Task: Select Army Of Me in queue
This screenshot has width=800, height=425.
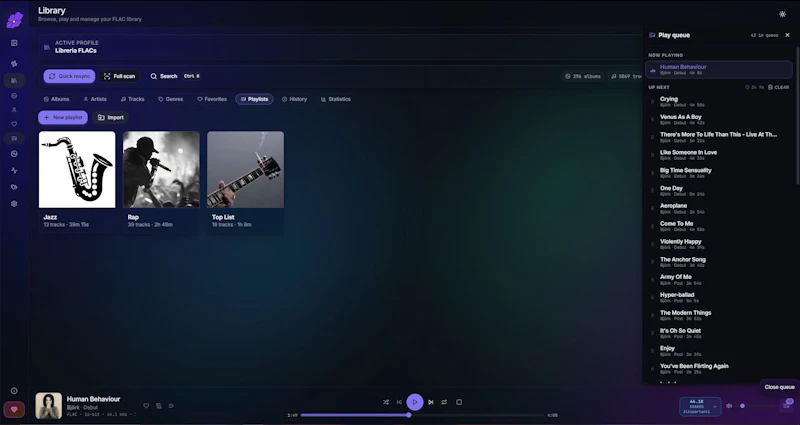Action: [718, 280]
